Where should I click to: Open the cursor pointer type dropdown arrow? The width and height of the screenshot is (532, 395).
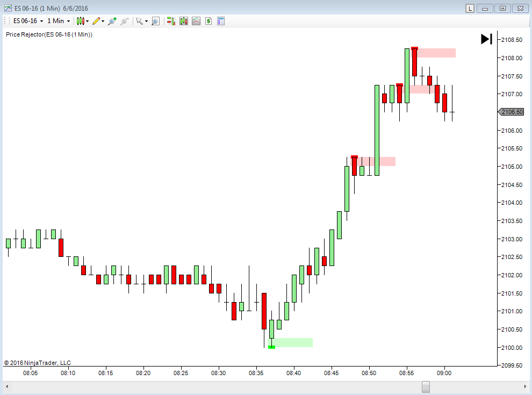[x=146, y=21]
